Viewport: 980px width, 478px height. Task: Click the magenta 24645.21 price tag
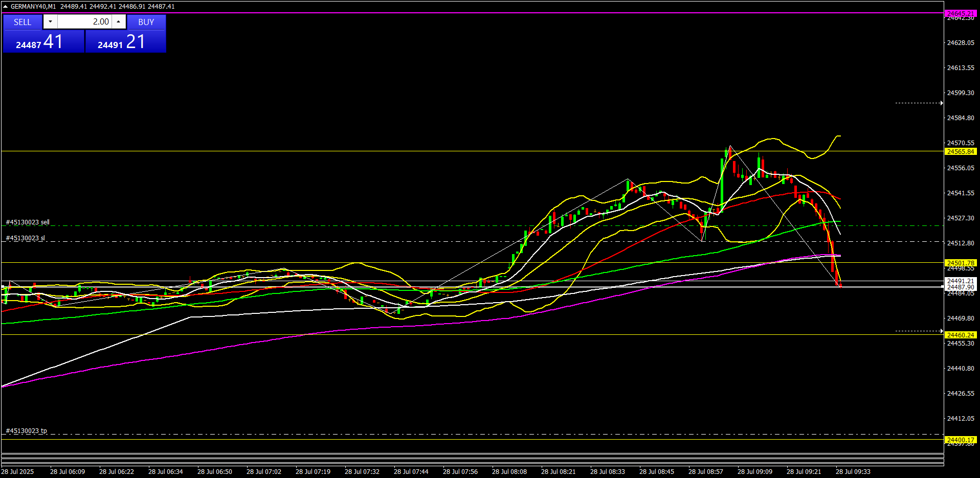(961, 13)
